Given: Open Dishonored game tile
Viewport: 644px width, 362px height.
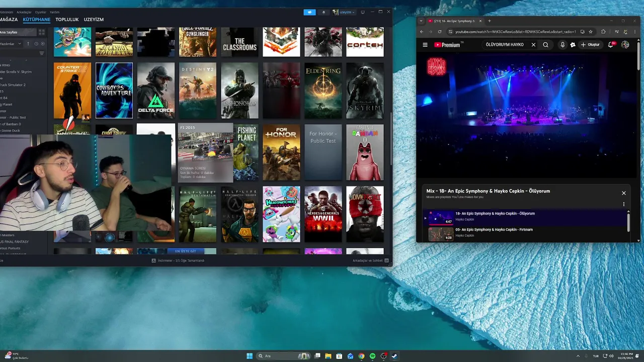Looking at the screenshot, I should pos(239,90).
